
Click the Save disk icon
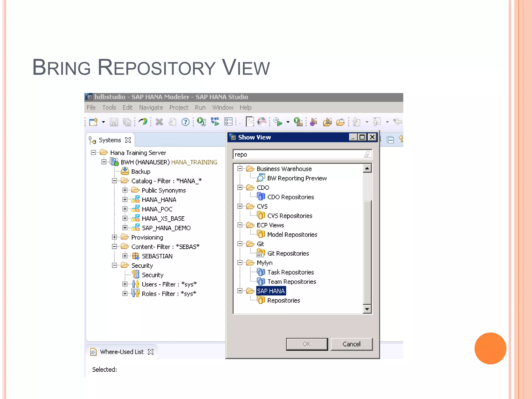[114, 122]
